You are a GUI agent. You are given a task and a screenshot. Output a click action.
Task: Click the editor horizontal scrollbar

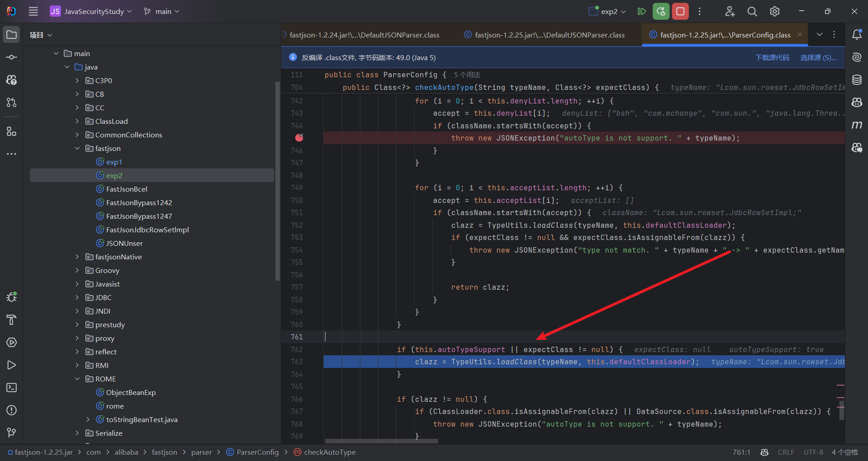381,441
